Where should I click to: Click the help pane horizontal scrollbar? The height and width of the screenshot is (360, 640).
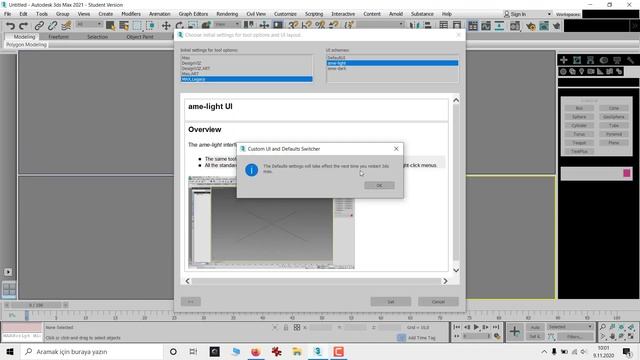[316, 281]
